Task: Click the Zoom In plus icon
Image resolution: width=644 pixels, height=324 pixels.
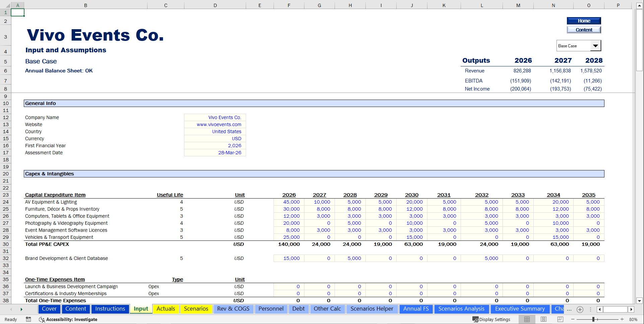Action: point(622,319)
